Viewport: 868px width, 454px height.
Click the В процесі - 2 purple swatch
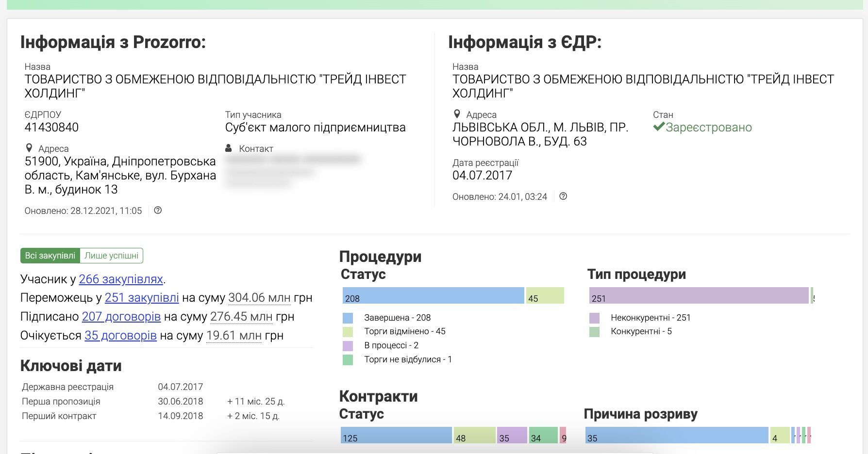click(348, 346)
